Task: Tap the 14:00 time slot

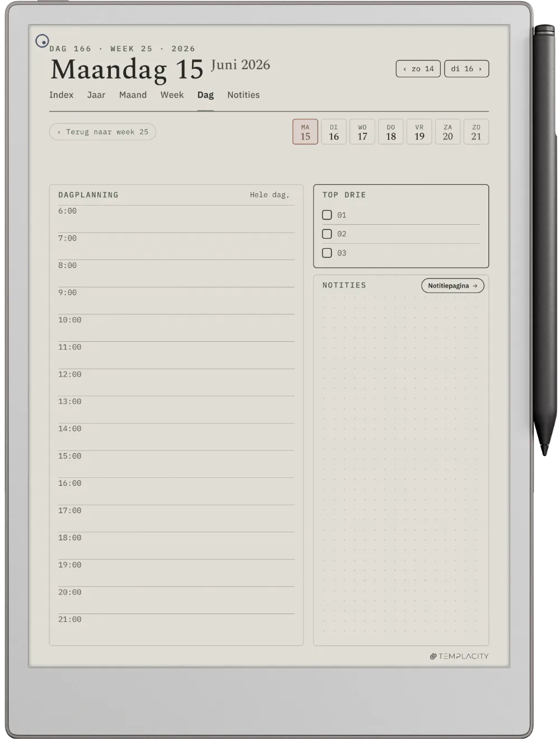Action: pos(176,437)
